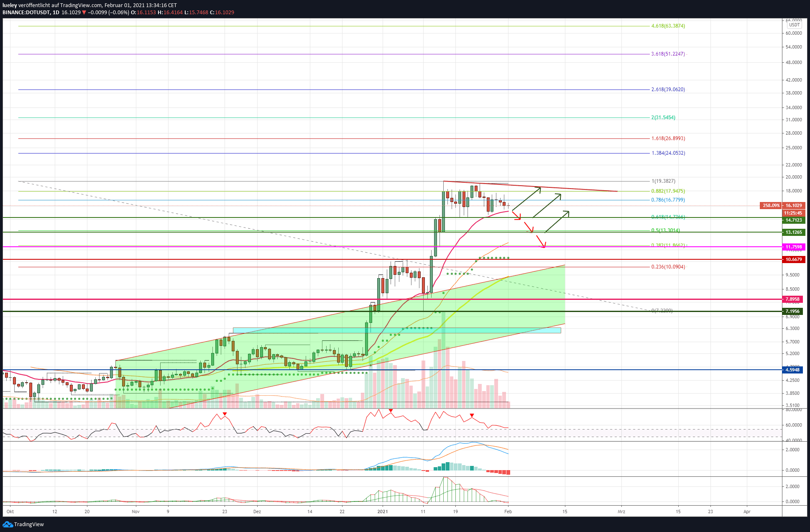Click Fibonacci label 0.786(16.7799)

pos(668,200)
